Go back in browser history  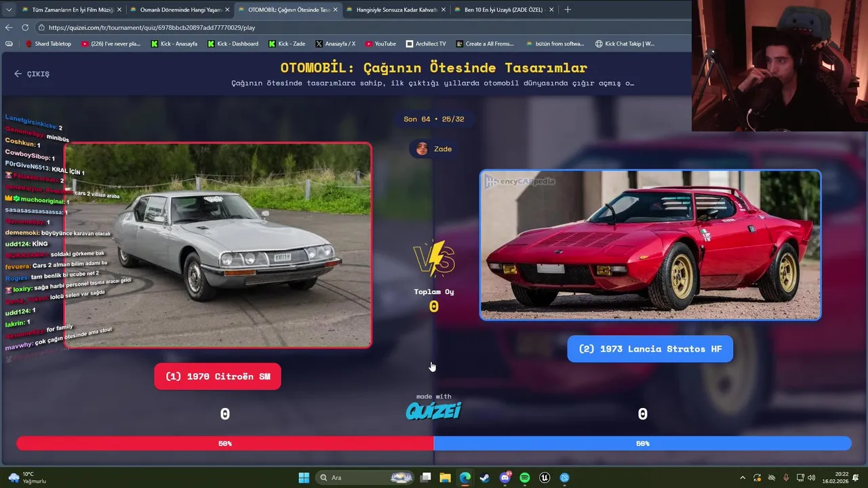[x=9, y=27]
